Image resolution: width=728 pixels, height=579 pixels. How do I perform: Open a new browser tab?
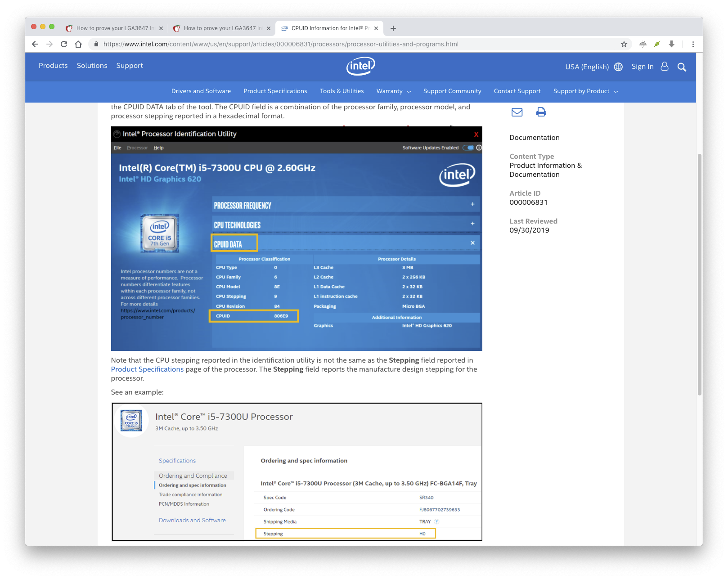tap(393, 28)
